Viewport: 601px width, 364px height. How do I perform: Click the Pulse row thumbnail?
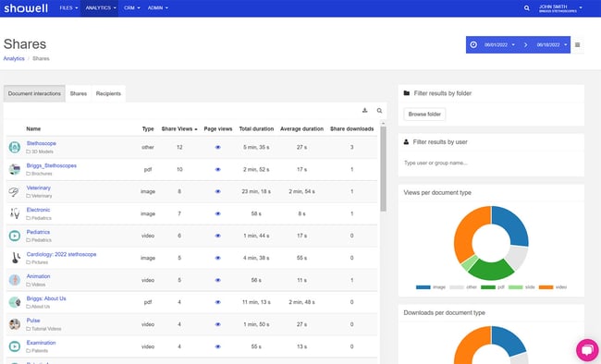click(x=15, y=324)
